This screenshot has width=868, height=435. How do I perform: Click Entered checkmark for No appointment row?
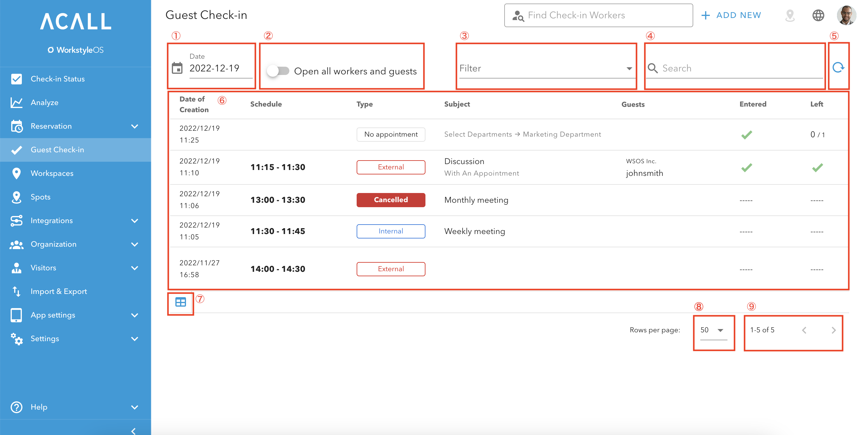[746, 135]
